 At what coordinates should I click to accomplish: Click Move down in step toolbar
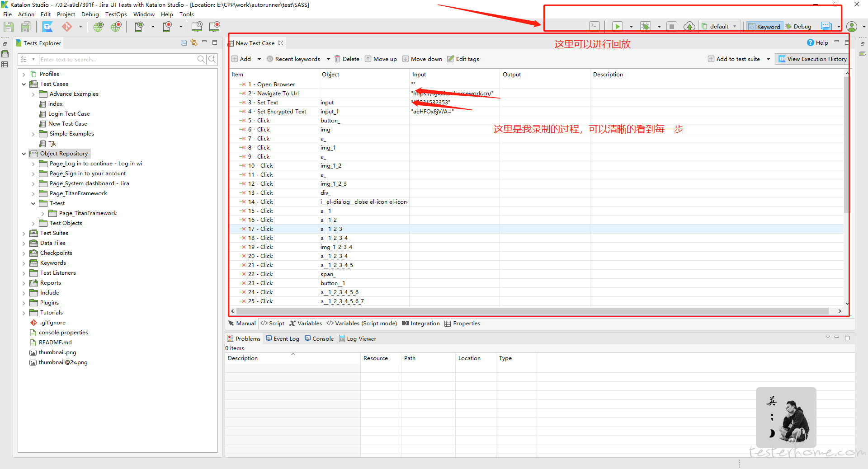point(422,59)
